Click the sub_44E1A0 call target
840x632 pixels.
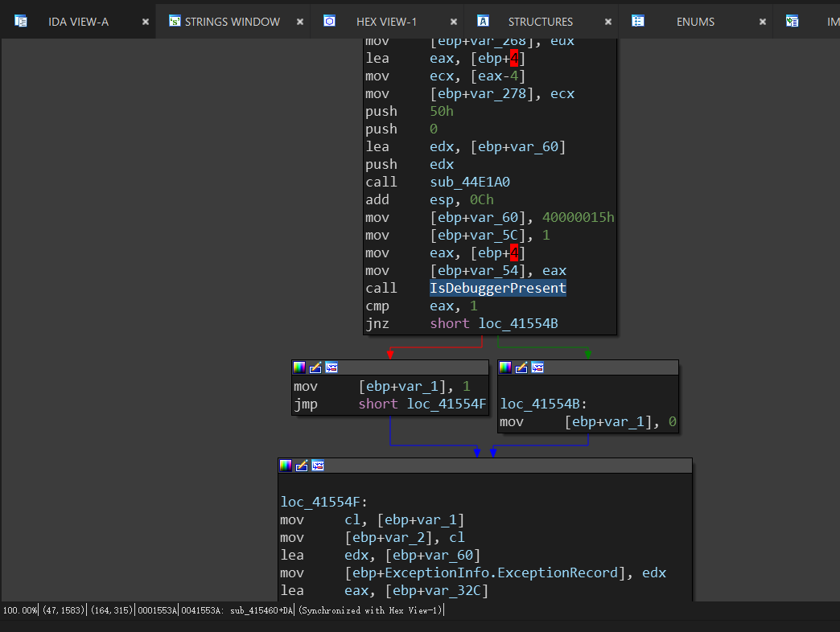470,182
